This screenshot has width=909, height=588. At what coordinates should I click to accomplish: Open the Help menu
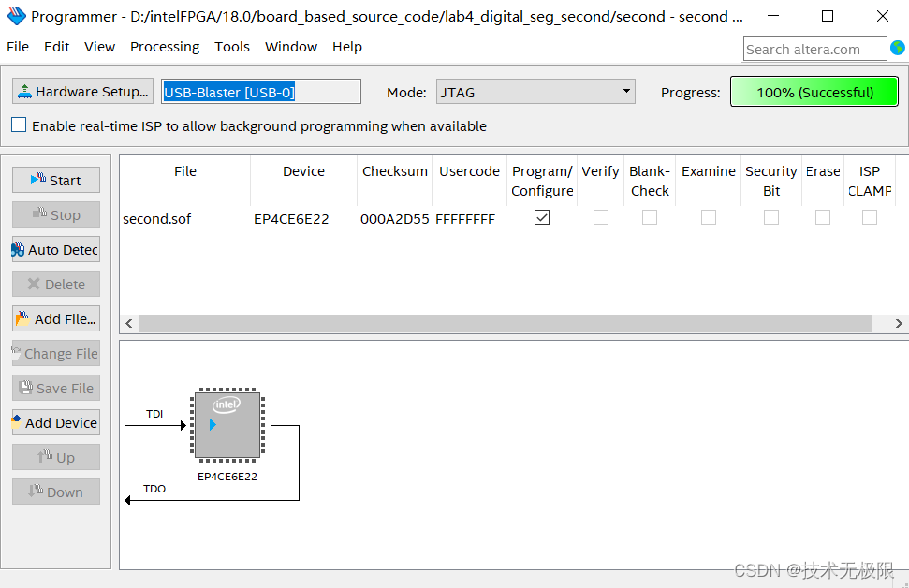(347, 47)
